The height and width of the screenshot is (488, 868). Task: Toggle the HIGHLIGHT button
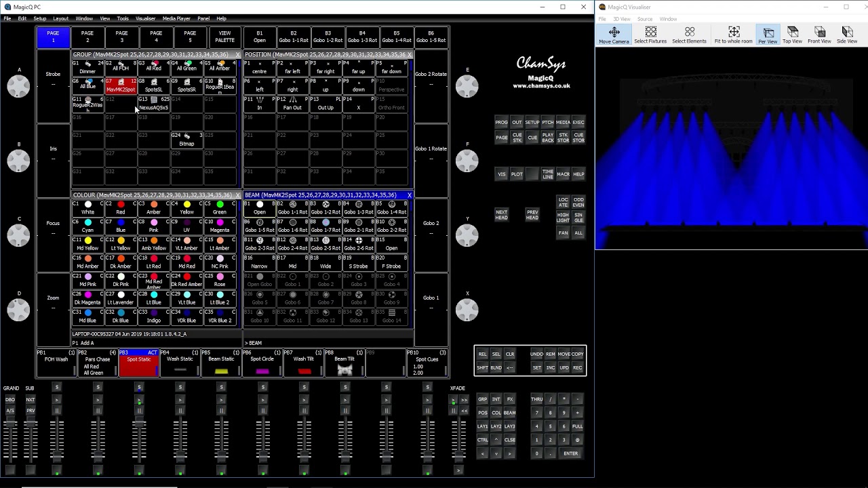pos(564,218)
